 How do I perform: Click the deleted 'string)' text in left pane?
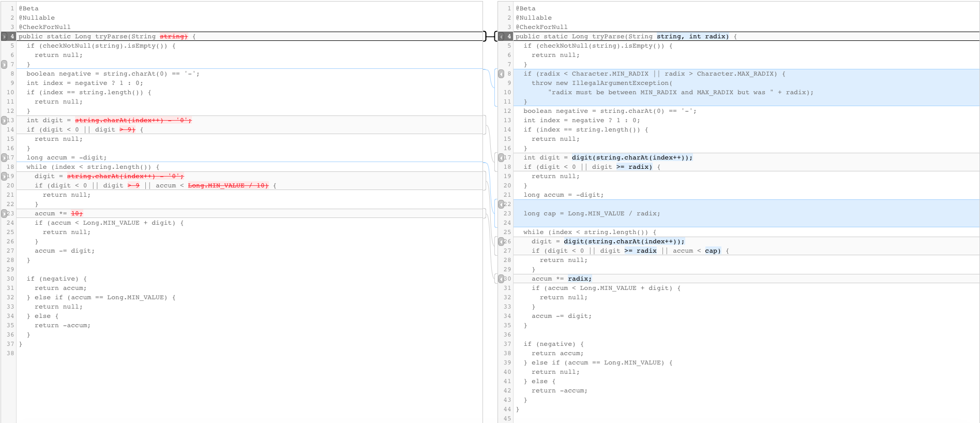tap(173, 37)
